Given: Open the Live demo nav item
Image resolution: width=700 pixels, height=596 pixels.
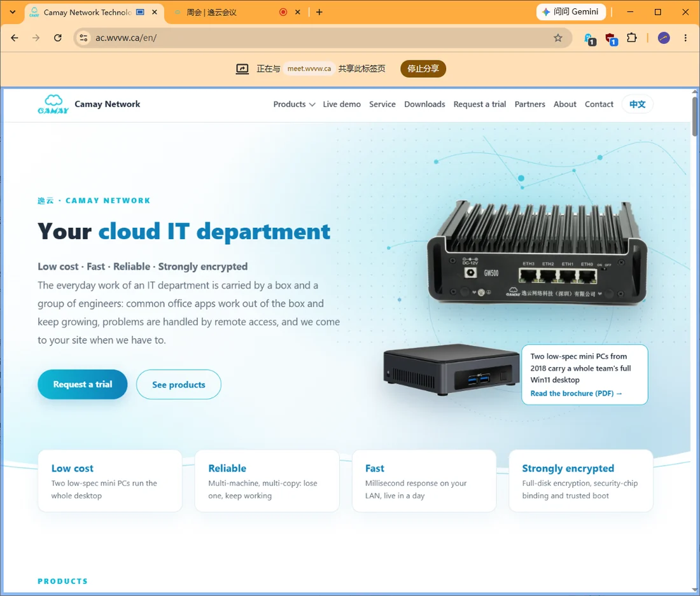Looking at the screenshot, I should (x=342, y=104).
